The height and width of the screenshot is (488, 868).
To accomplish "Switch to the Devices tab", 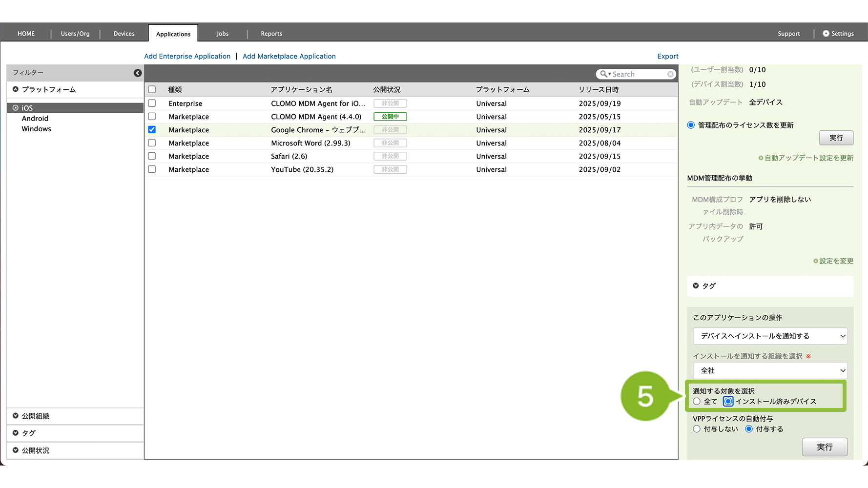I will [124, 34].
